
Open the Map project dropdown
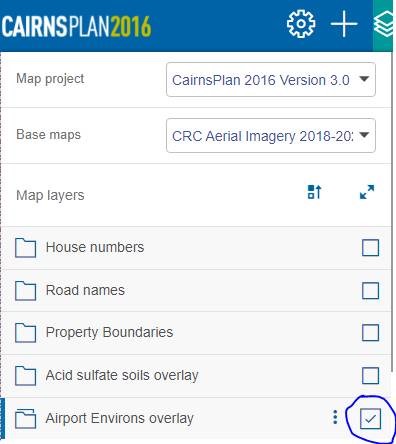pyautogui.click(x=271, y=80)
